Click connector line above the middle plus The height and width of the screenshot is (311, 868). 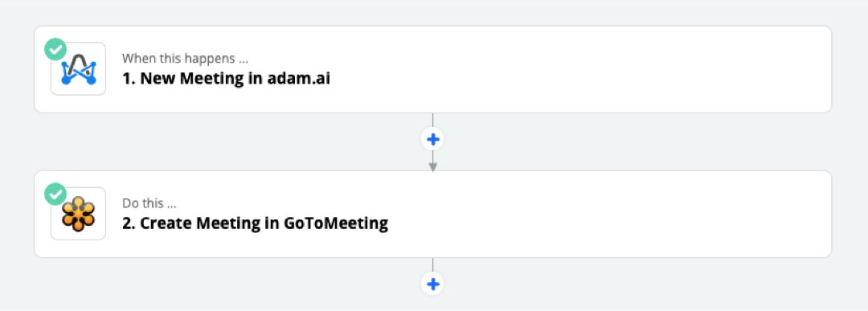433,121
